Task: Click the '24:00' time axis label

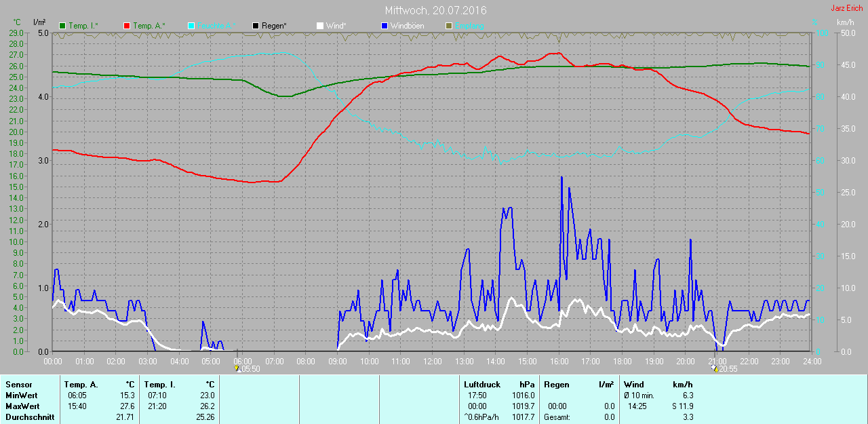Action: [812, 361]
